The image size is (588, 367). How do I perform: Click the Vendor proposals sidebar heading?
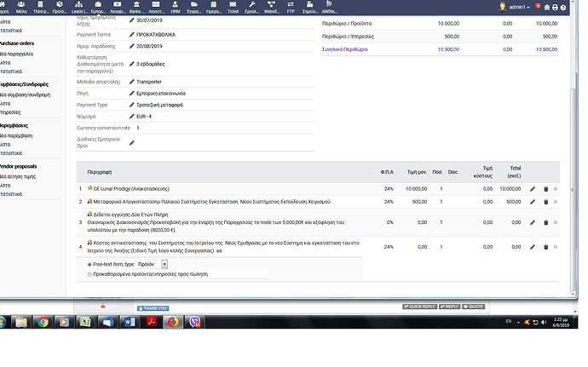click(19, 166)
